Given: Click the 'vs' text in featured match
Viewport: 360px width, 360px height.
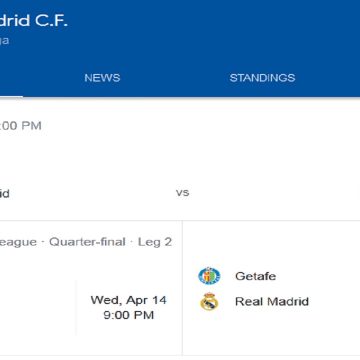Looking at the screenshot, I should click(182, 193).
